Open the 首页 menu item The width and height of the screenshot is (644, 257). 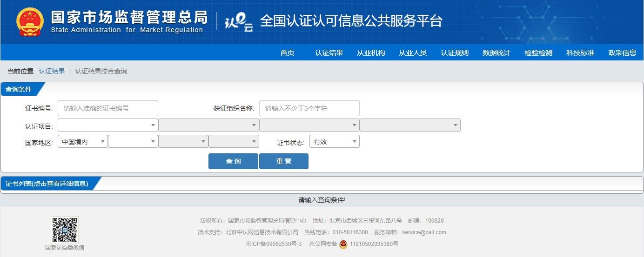pyautogui.click(x=287, y=53)
